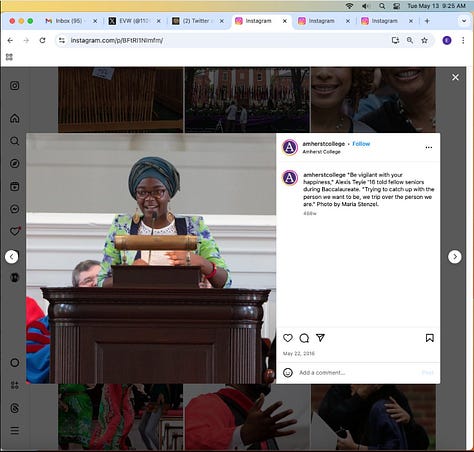Expand the tab search dropdown
474x452 pixels.
pyautogui.click(x=464, y=21)
